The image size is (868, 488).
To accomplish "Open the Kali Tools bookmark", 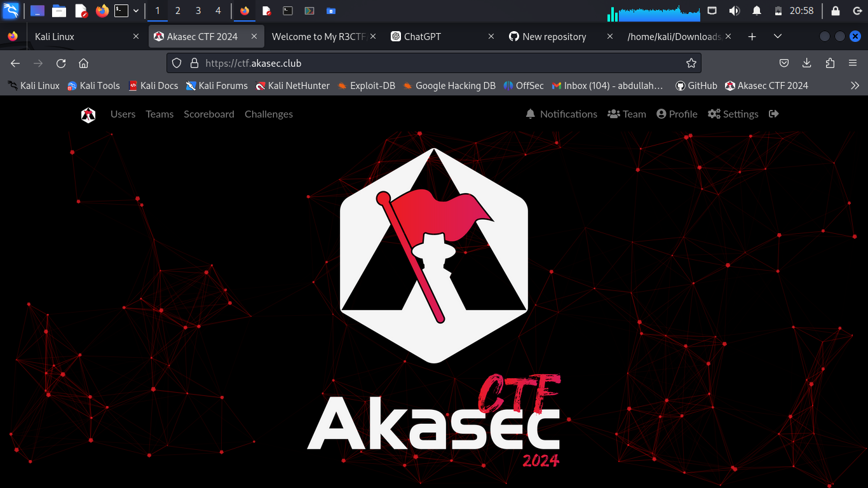I will click(93, 86).
